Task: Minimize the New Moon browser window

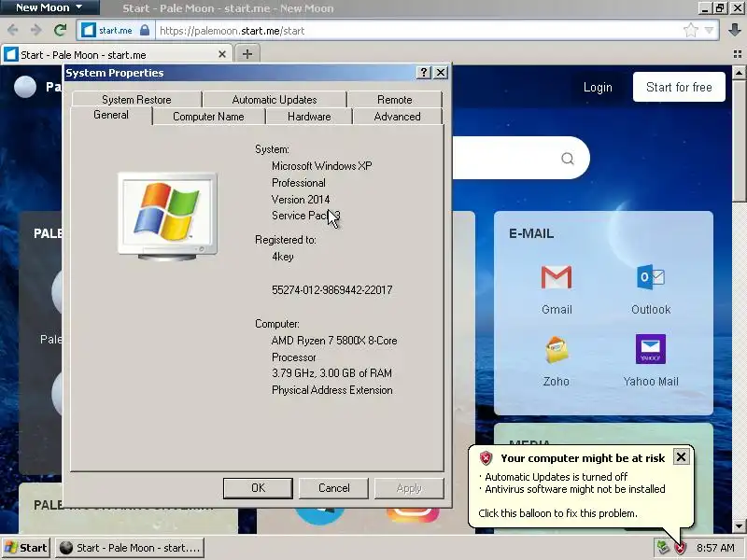Action: coord(706,7)
